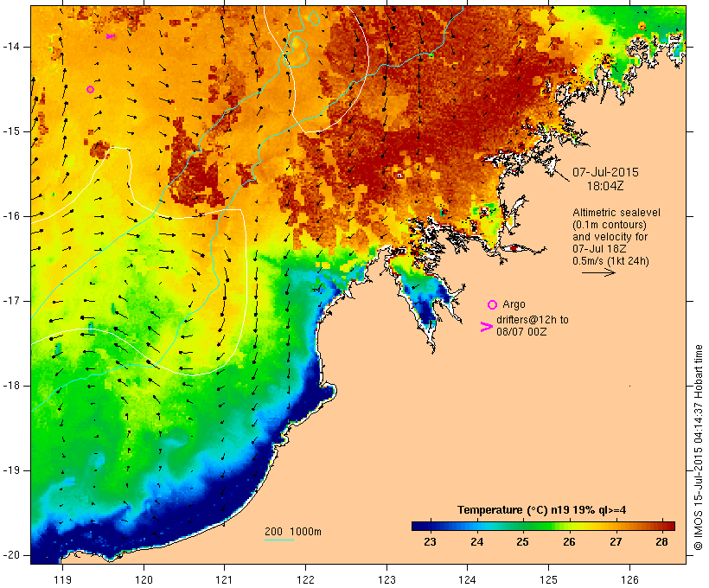709x588 pixels.
Task: Click colorbar label 28
Action: click(662, 541)
